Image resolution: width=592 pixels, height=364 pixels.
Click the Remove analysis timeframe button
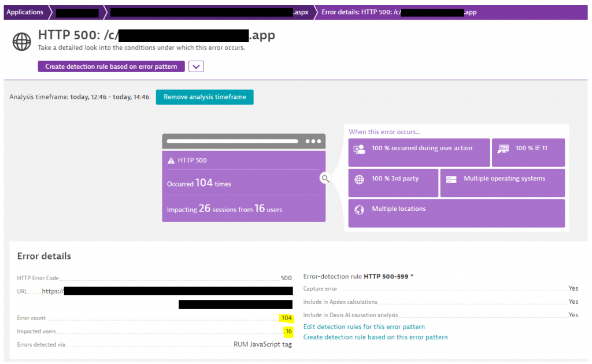[x=204, y=97]
